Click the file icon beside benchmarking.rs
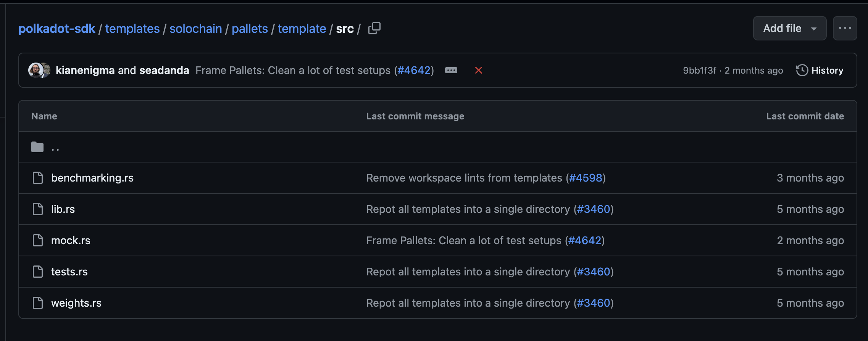This screenshot has width=868, height=341. [x=37, y=178]
